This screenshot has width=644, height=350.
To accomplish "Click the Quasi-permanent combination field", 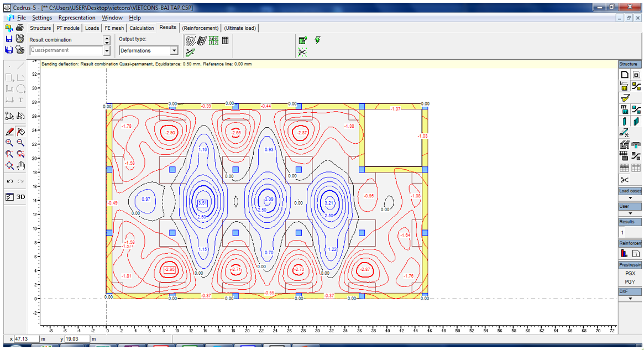I will pos(66,50).
